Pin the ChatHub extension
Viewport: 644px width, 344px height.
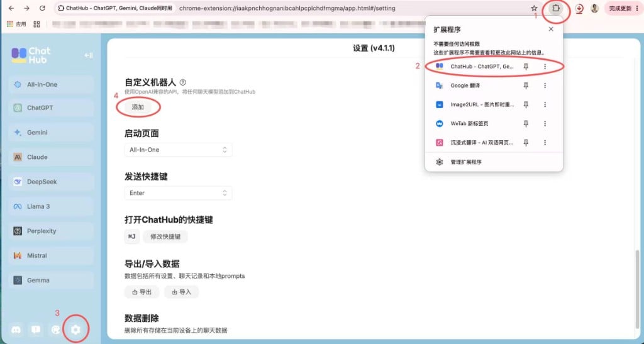526,67
